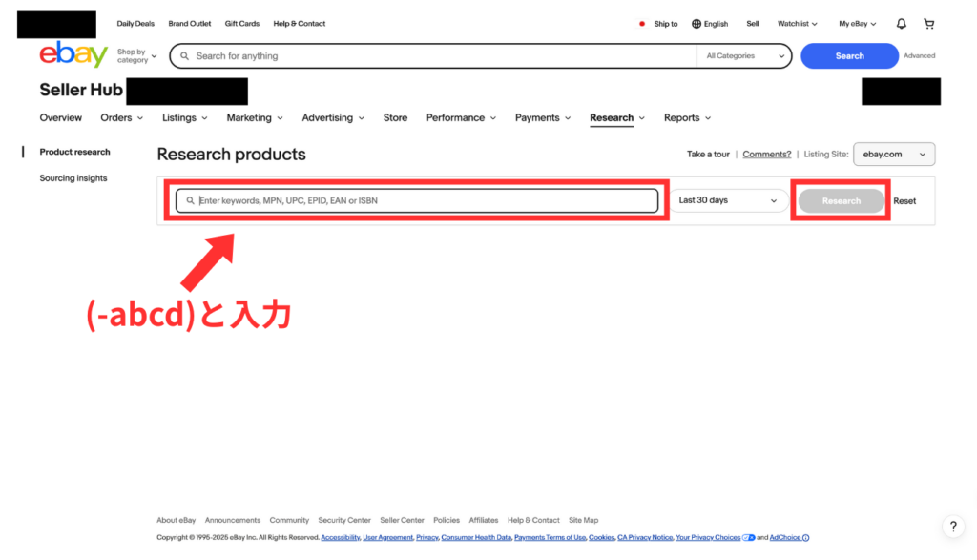Open the notifications bell
This screenshot has width=977, height=560.
click(x=901, y=24)
